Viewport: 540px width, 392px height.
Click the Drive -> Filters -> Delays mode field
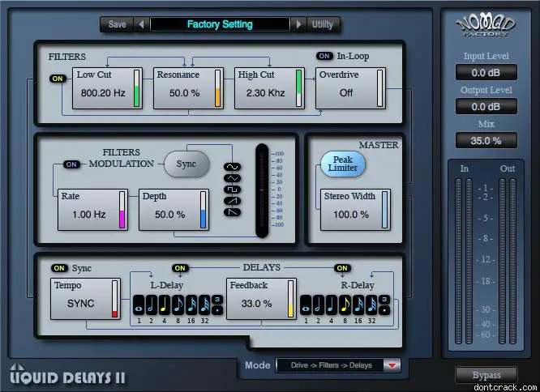330,365
